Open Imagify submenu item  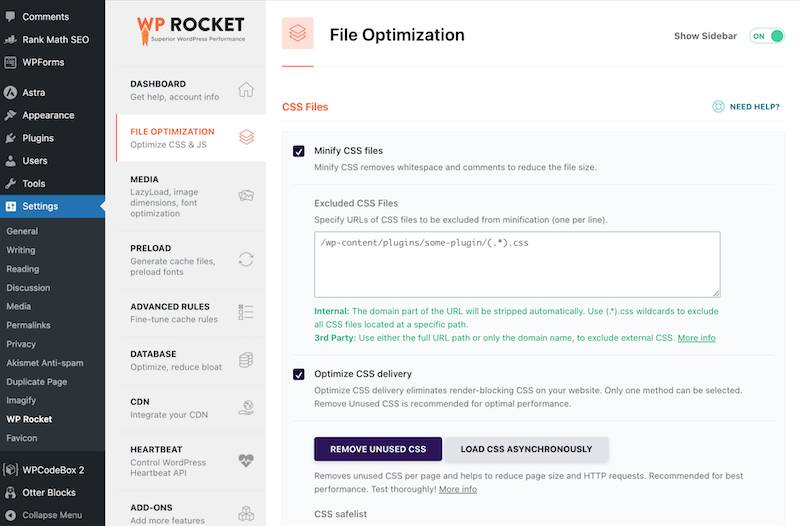(x=21, y=400)
